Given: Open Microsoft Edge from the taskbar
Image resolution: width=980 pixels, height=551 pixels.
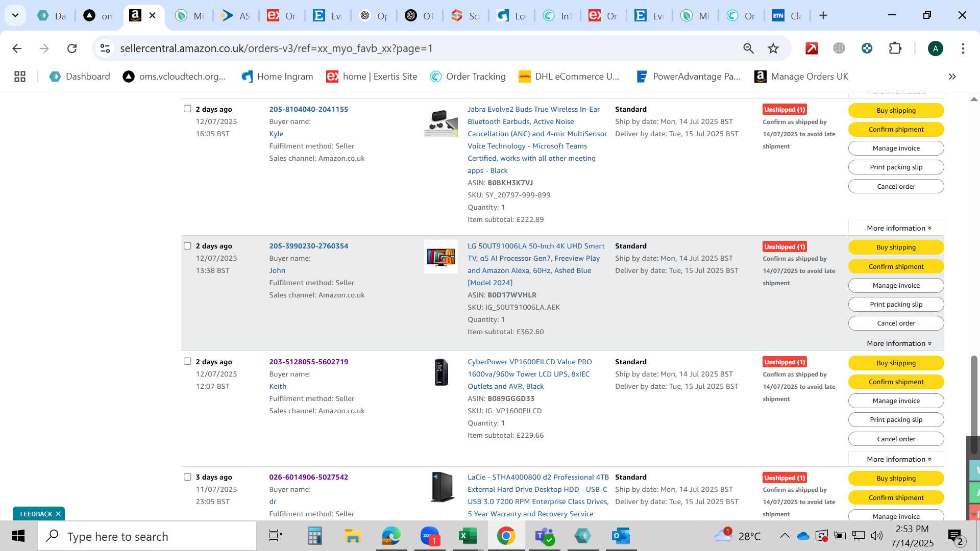Looking at the screenshot, I should (x=391, y=536).
